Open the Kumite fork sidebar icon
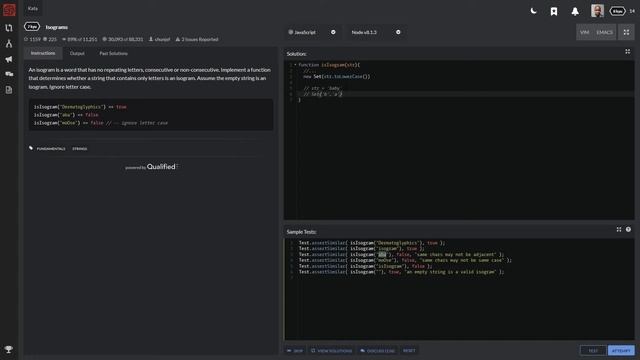 pos(9,43)
